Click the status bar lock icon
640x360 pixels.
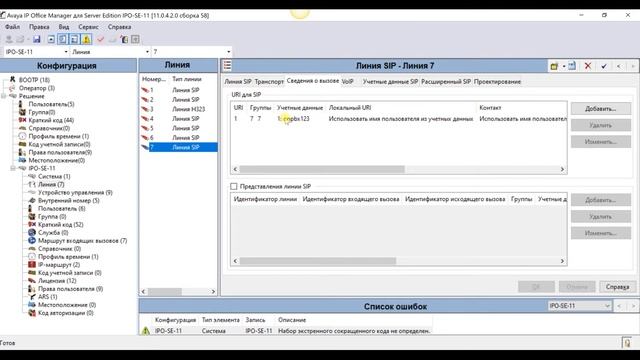(627, 343)
